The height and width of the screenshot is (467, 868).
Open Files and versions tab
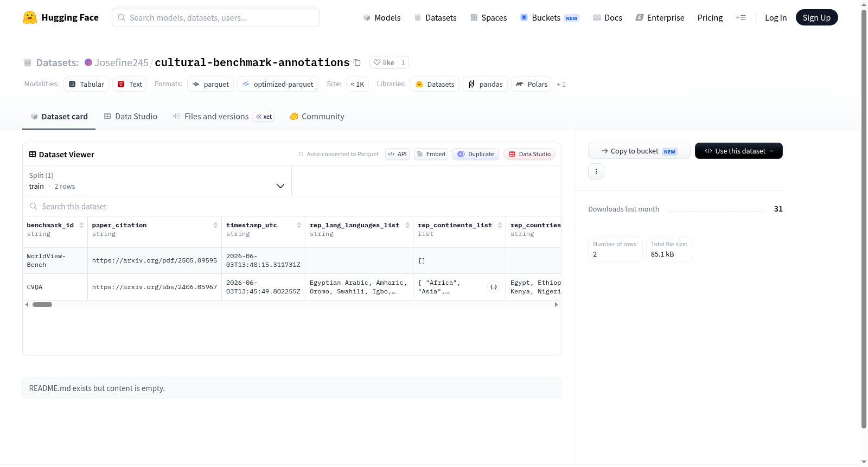pos(224,116)
